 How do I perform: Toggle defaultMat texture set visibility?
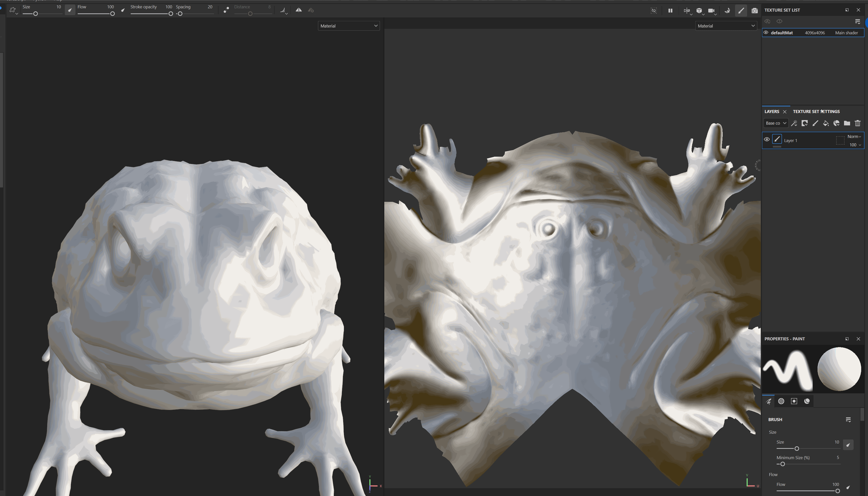[766, 33]
